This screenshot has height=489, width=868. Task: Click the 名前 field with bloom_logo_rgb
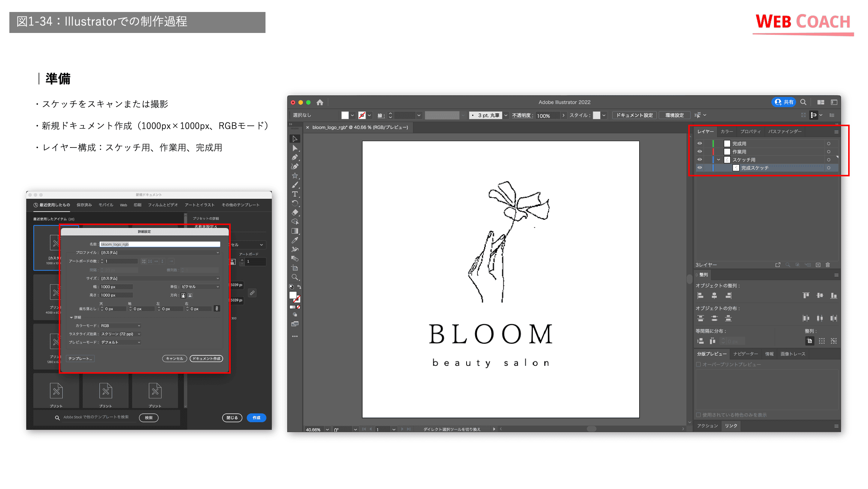coord(160,244)
